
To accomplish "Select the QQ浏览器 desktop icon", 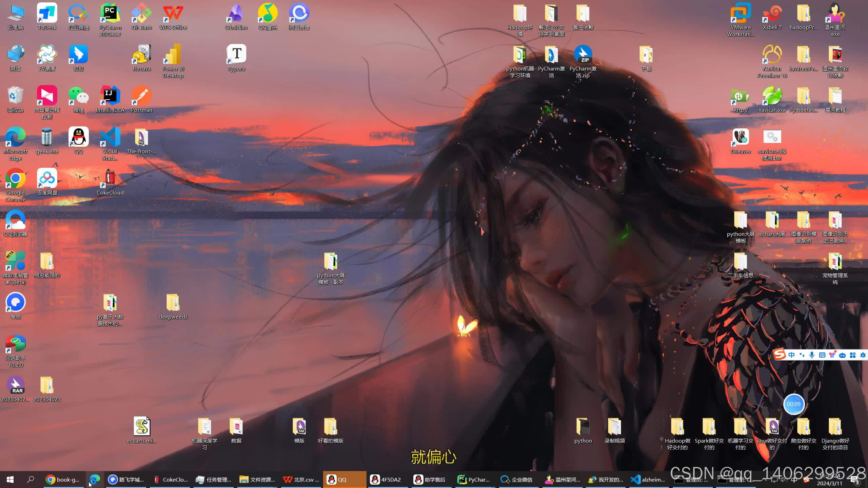I will tap(16, 224).
